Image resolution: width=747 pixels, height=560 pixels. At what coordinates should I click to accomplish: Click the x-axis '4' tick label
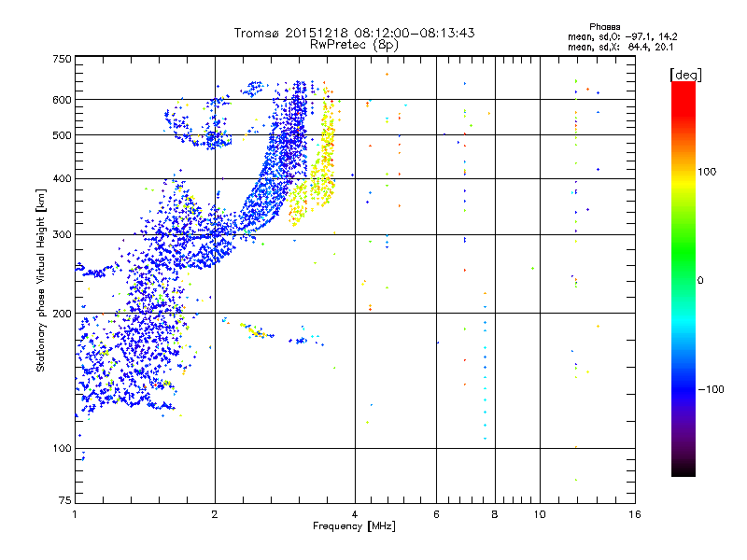pyautogui.click(x=355, y=514)
